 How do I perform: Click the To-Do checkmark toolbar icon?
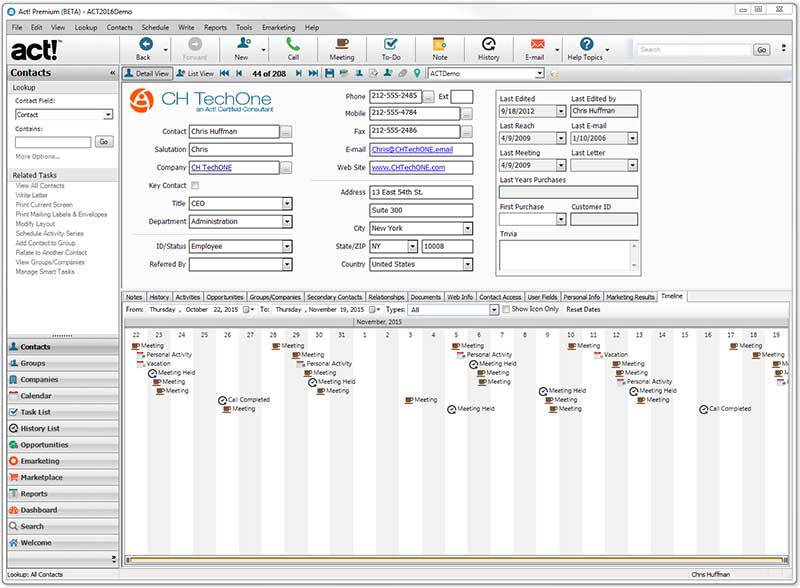pyautogui.click(x=391, y=44)
